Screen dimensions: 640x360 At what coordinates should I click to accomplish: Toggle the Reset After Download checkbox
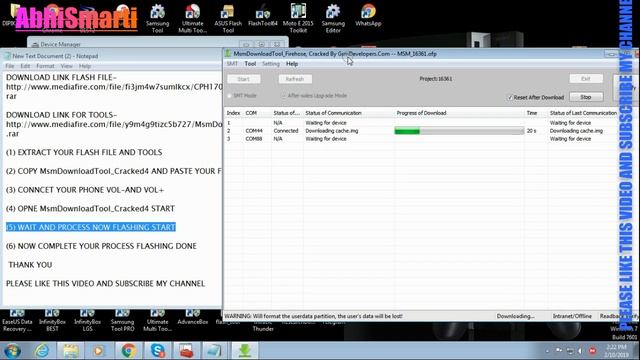coord(510,97)
